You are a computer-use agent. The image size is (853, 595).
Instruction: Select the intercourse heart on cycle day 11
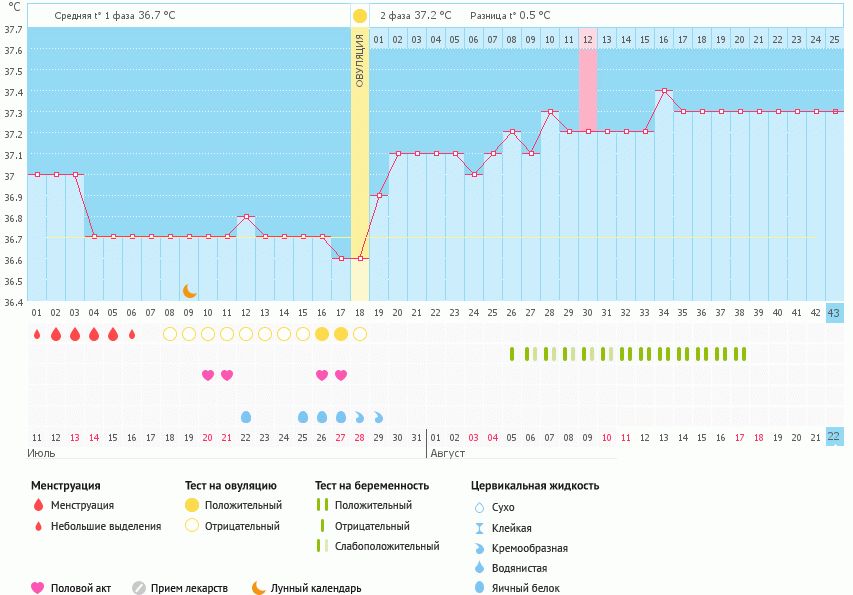(227, 375)
